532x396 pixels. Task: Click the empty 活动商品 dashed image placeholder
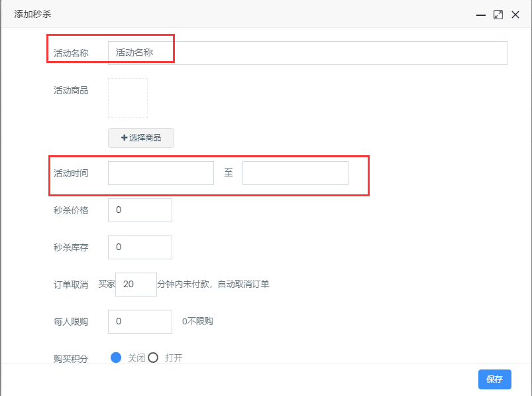tap(128, 98)
